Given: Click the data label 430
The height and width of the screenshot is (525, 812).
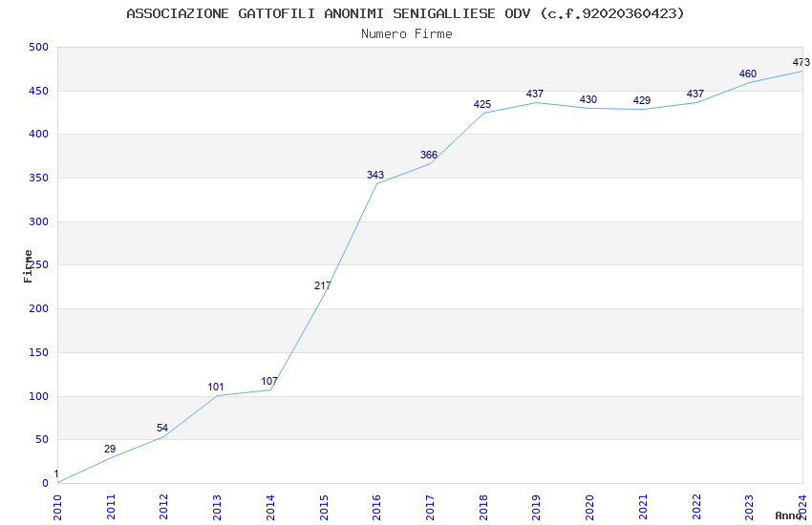Looking at the screenshot, I should (x=588, y=100).
